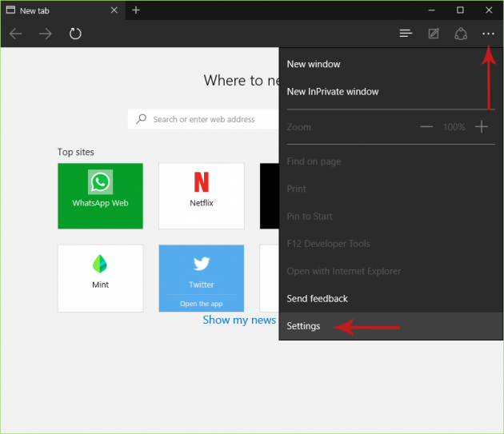This screenshot has height=434, width=504.
Task: Click the Forward navigation arrow
Action: coord(46,34)
